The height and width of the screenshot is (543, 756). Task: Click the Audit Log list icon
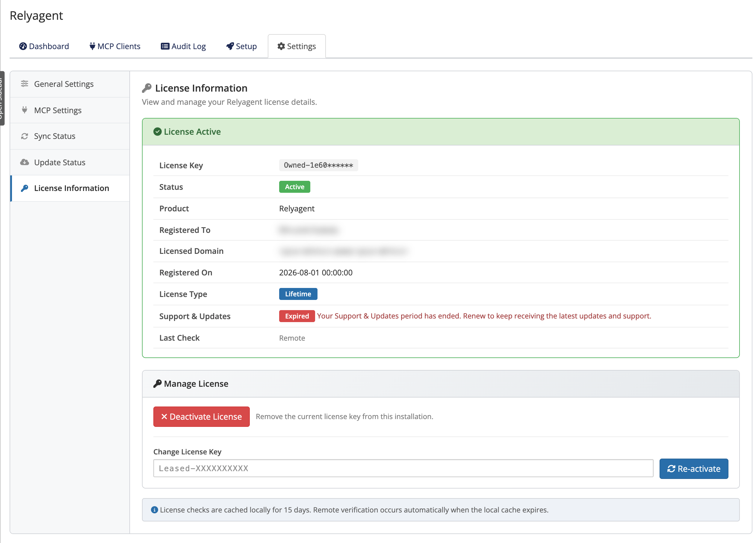(165, 46)
